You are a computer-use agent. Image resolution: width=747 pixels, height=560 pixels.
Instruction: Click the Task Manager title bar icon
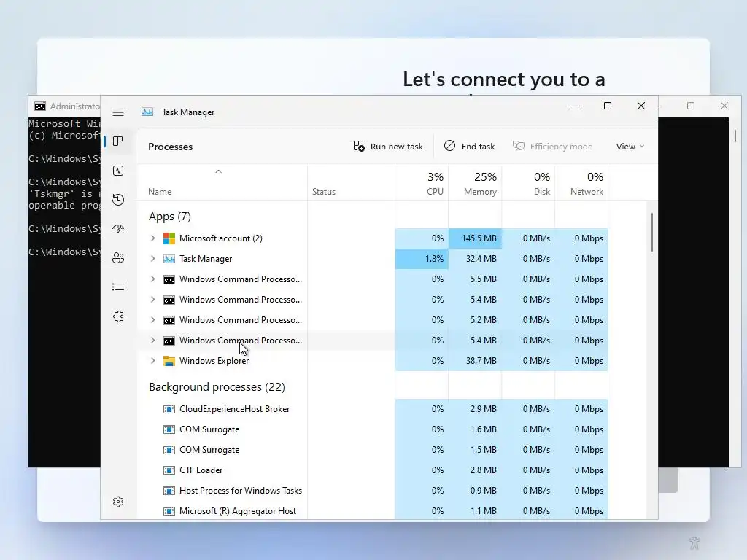(x=147, y=112)
